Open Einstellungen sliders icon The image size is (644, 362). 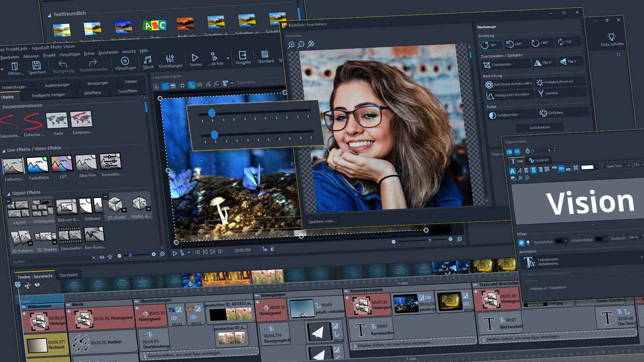(170, 59)
